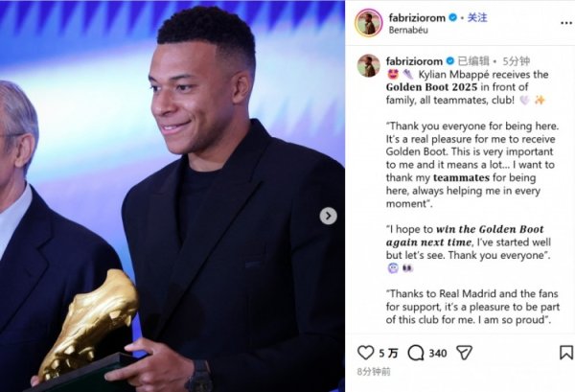Click the 已编辑 edited label
This screenshot has width=575, height=392.
[473, 61]
